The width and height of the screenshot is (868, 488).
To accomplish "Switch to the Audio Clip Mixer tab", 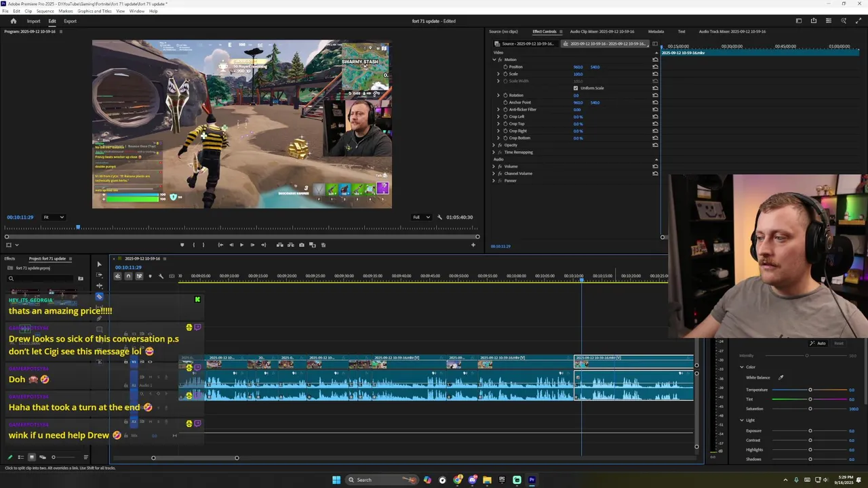I will [602, 31].
